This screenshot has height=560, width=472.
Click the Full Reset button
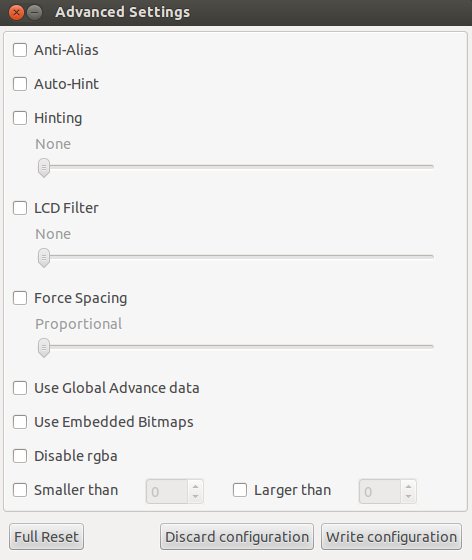coord(46,537)
